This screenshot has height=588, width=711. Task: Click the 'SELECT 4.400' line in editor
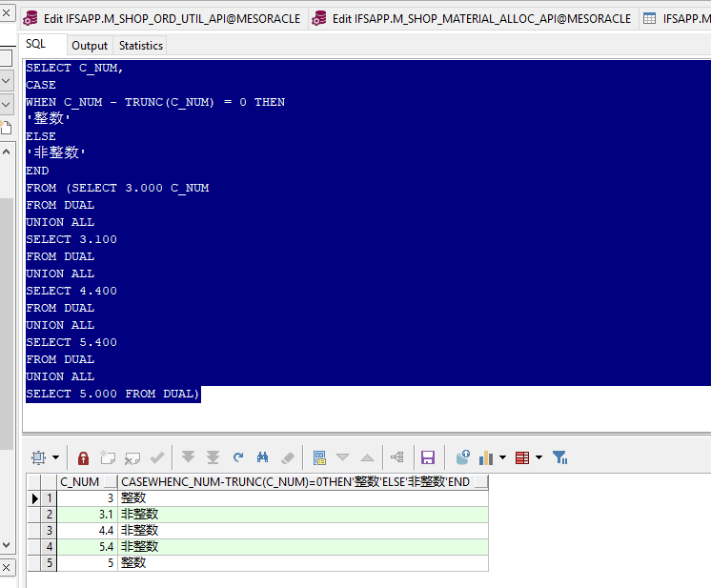click(71, 291)
